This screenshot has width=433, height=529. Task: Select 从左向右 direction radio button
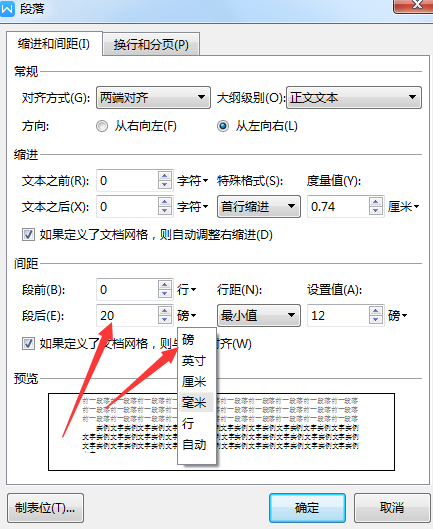point(223,126)
